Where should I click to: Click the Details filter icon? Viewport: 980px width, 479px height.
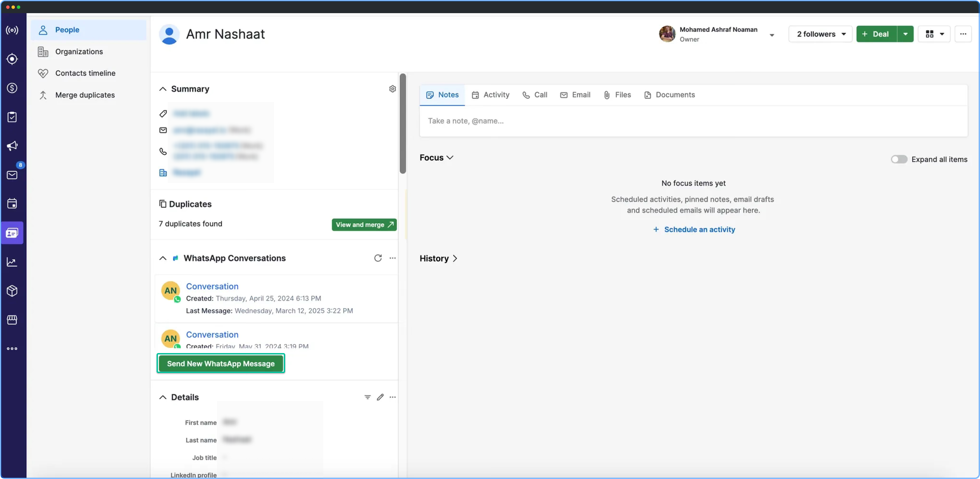(x=367, y=397)
